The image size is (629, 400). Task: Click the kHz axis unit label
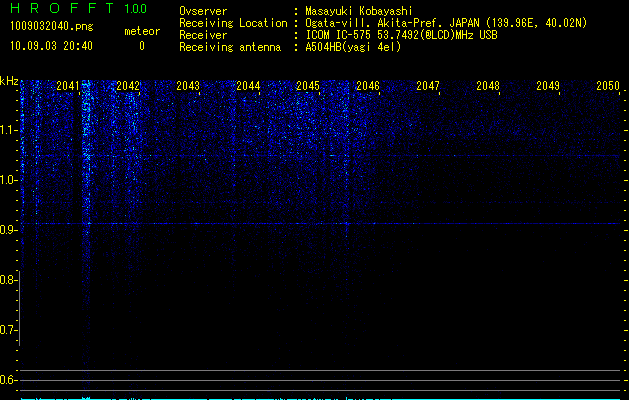[x=9, y=81]
